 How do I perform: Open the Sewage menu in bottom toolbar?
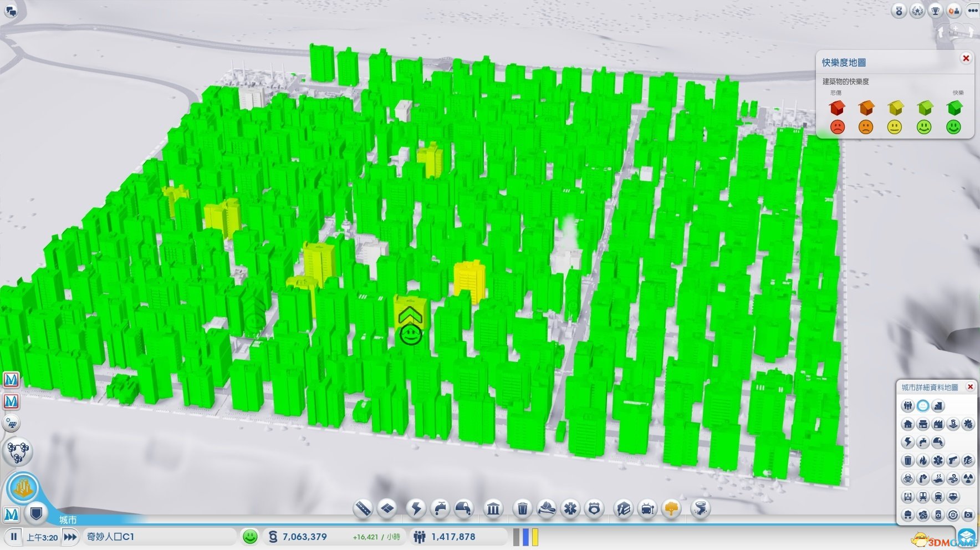pyautogui.click(x=464, y=508)
